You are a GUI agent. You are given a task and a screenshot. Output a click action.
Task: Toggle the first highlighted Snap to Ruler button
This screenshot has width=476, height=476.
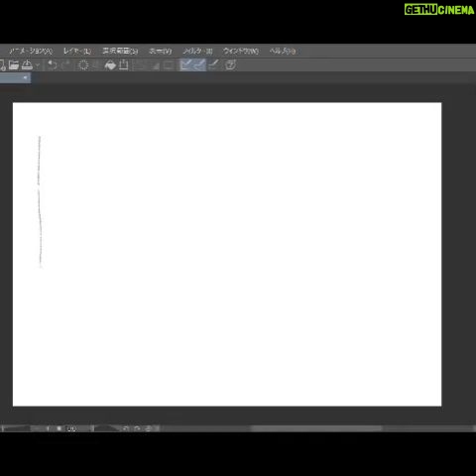(x=186, y=64)
